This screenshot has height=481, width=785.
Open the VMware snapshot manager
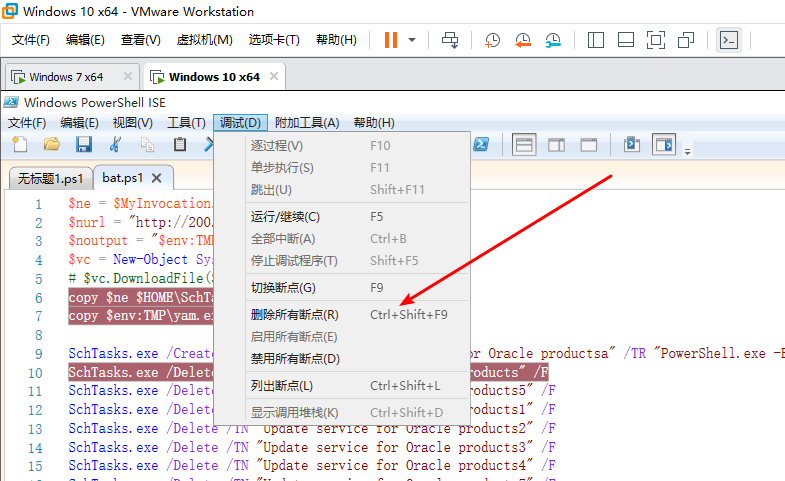553,40
